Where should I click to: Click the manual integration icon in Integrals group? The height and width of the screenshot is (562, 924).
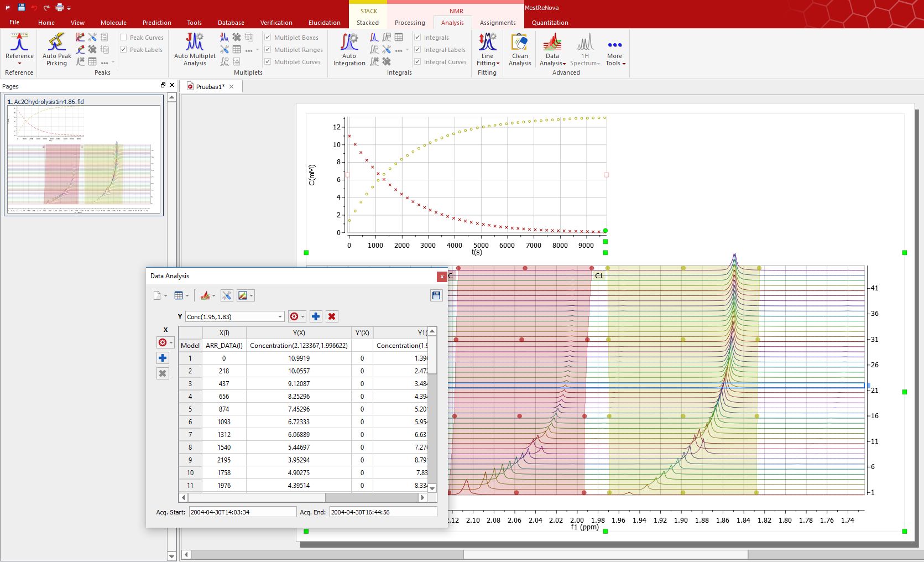click(374, 37)
